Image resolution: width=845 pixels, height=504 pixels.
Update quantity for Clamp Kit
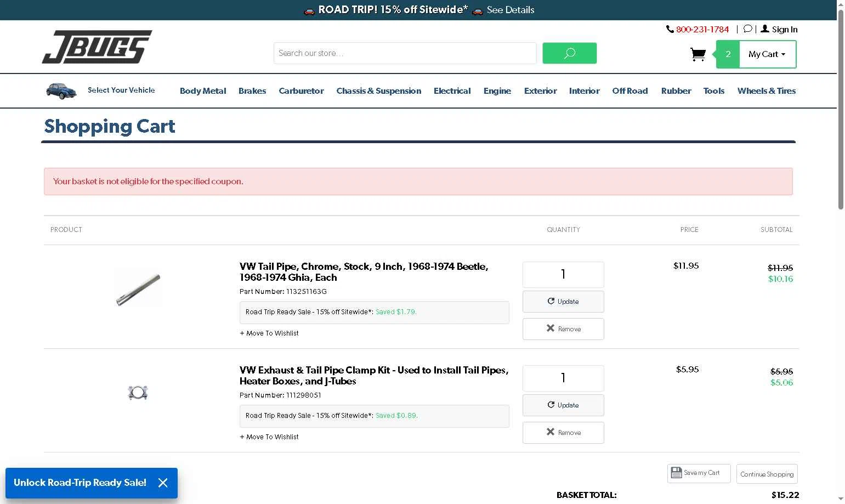pos(563,405)
